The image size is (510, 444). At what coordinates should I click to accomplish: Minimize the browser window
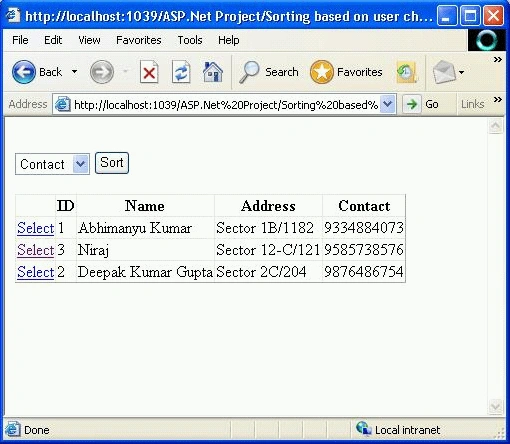tap(446, 15)
